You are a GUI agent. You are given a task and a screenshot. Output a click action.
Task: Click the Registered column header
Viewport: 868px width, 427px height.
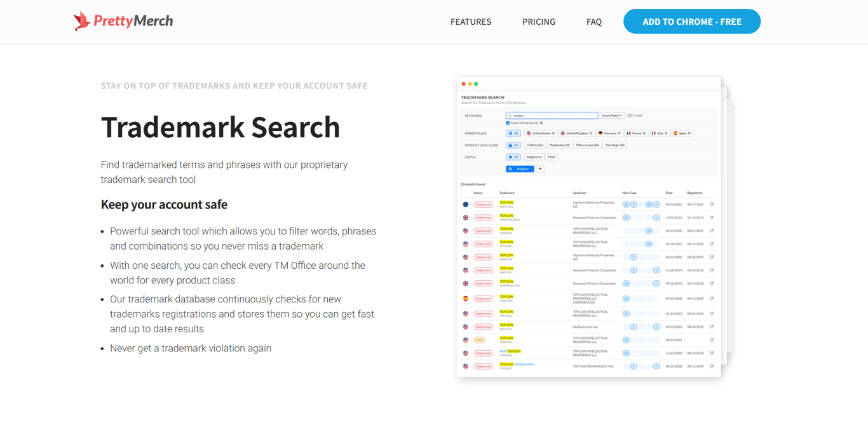point(695,193)
